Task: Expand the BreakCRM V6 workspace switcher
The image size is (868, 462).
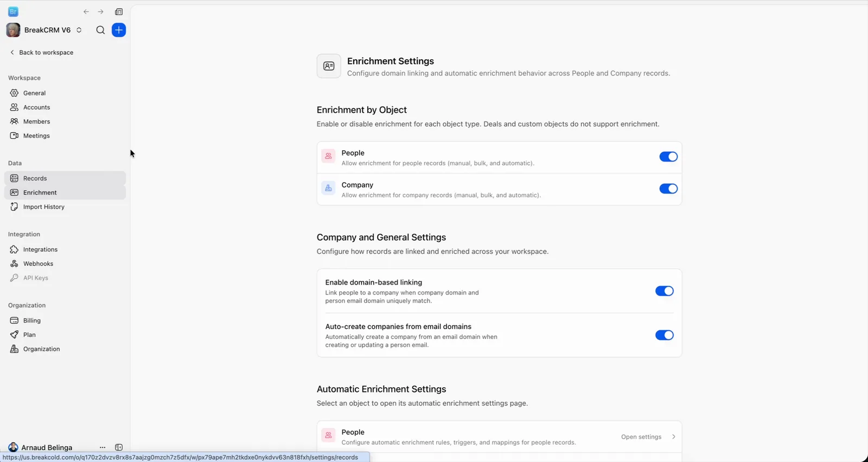Action: point(79,30)
